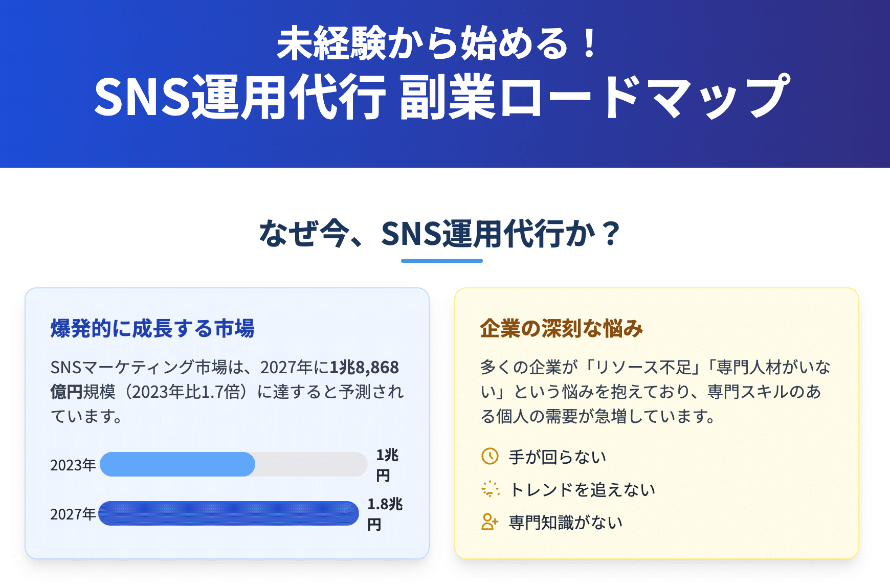Click the 2027年 dark blue progress bar
890x588 pixels.
coord(229,513)
